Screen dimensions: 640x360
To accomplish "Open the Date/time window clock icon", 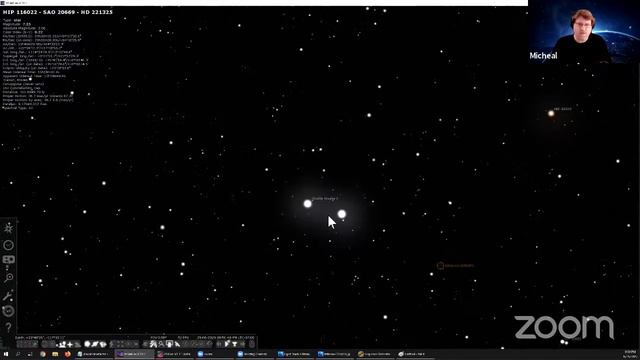I will [x=8, y=245].
